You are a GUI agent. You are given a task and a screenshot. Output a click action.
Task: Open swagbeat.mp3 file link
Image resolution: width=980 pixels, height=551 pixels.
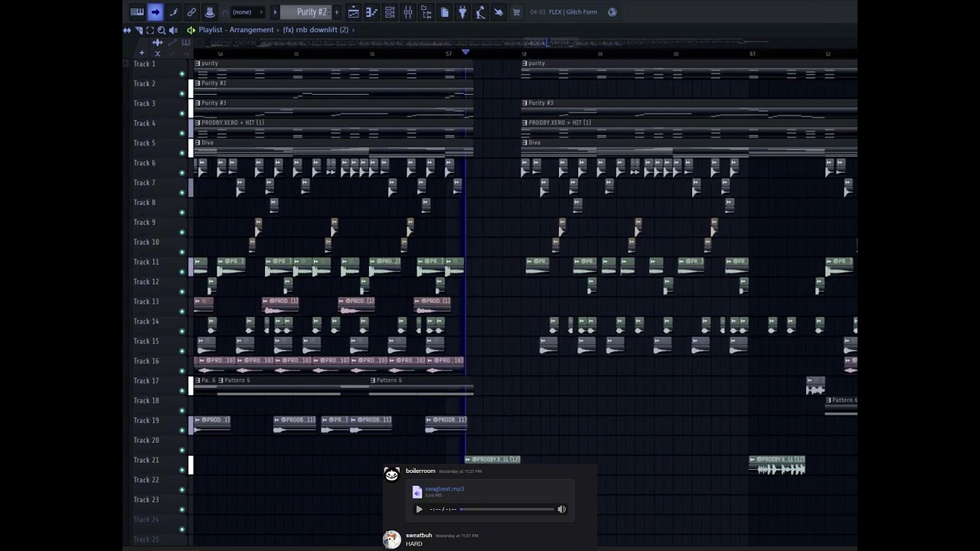(x=444, y=488)
